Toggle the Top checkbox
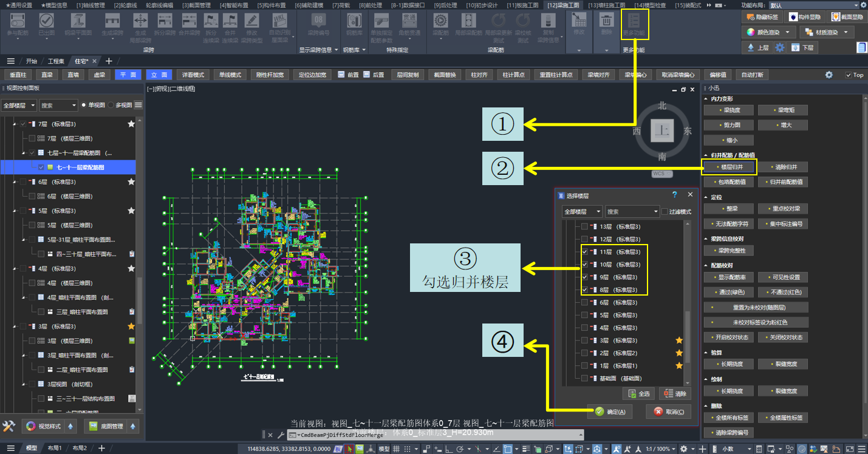 [849, 75]
